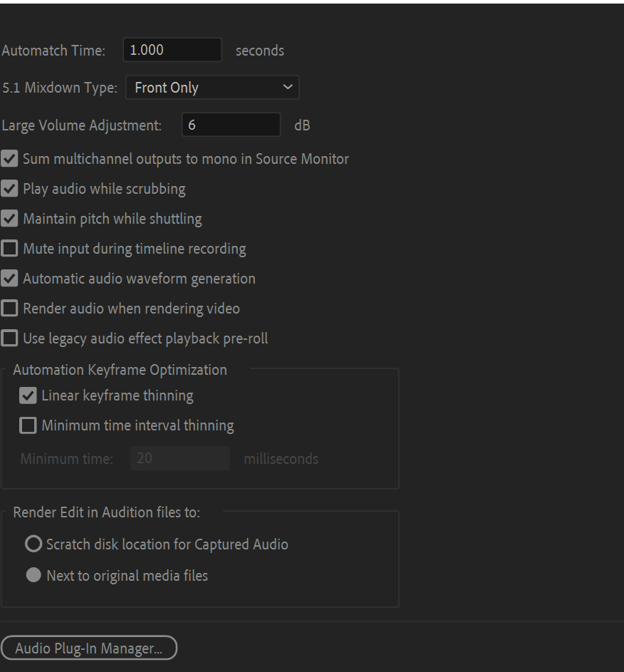The width and height of the screenshot is (624, 672).
Task: Uncheck Linear keyframe thinning
Action: click(x=28, y=395)
